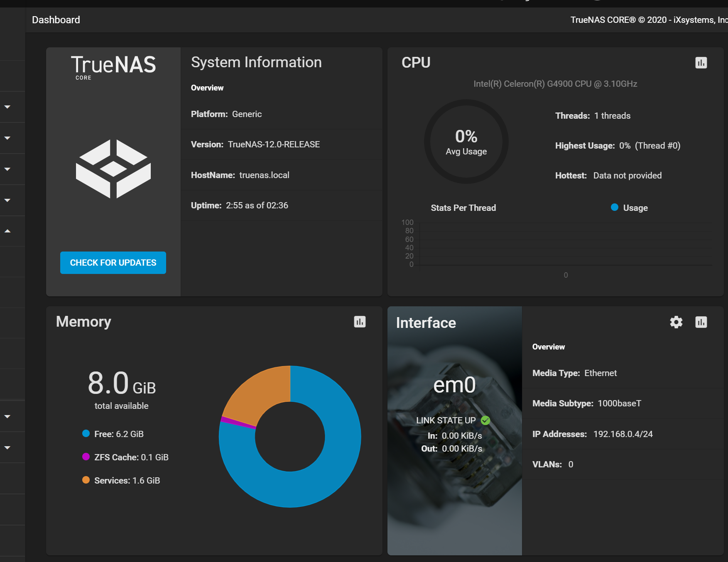
Task: Open the Interface reports chart icon
Action: coord(701,322)
